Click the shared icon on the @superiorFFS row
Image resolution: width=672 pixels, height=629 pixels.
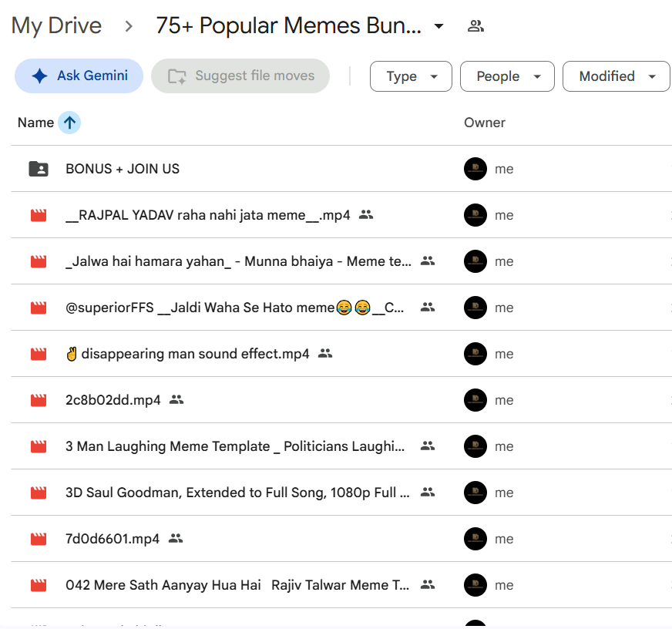[x=428, y=307]
